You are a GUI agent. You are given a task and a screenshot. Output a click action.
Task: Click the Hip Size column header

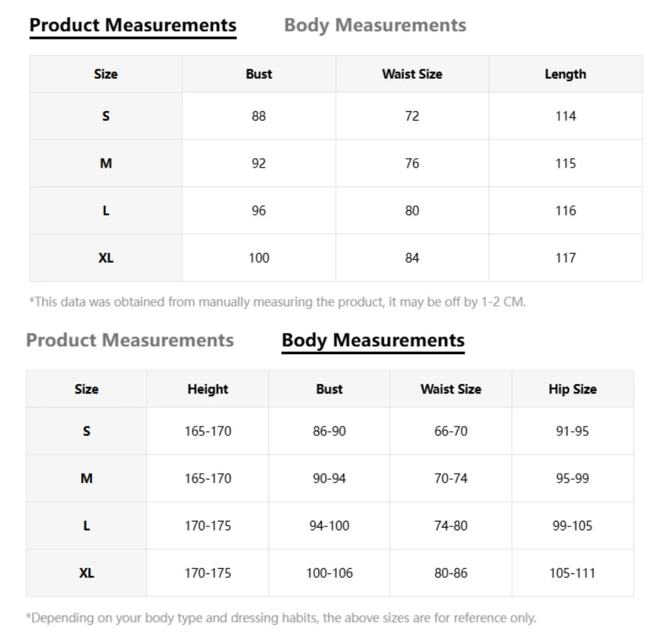click(x=573, y=389)
